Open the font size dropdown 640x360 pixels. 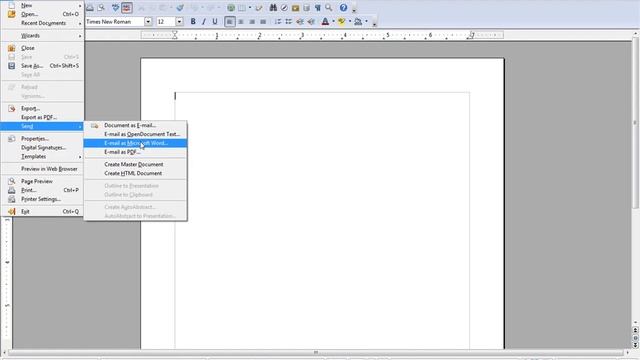(x=179, y=22)
